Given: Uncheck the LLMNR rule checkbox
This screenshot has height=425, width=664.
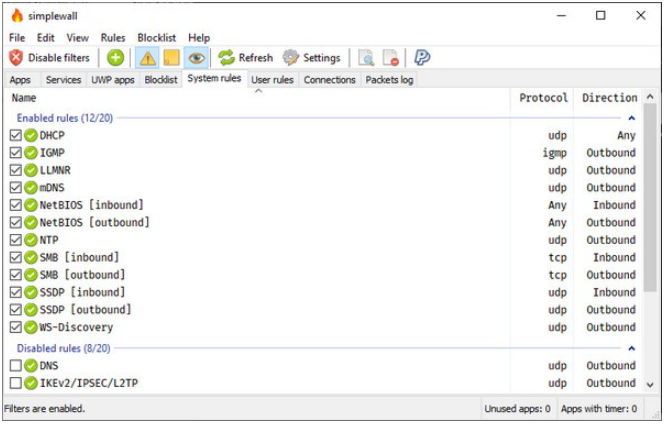Looking at the screenshot, I should click(x=16, y=170).
